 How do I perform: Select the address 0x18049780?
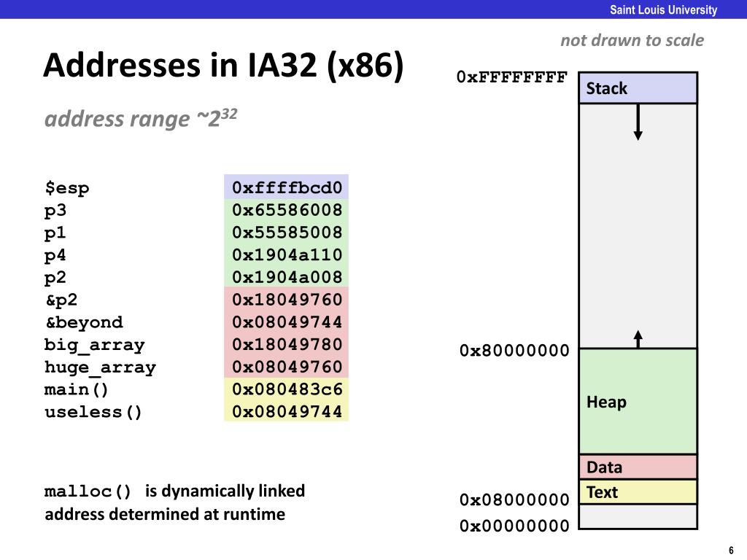pos(287,344)
